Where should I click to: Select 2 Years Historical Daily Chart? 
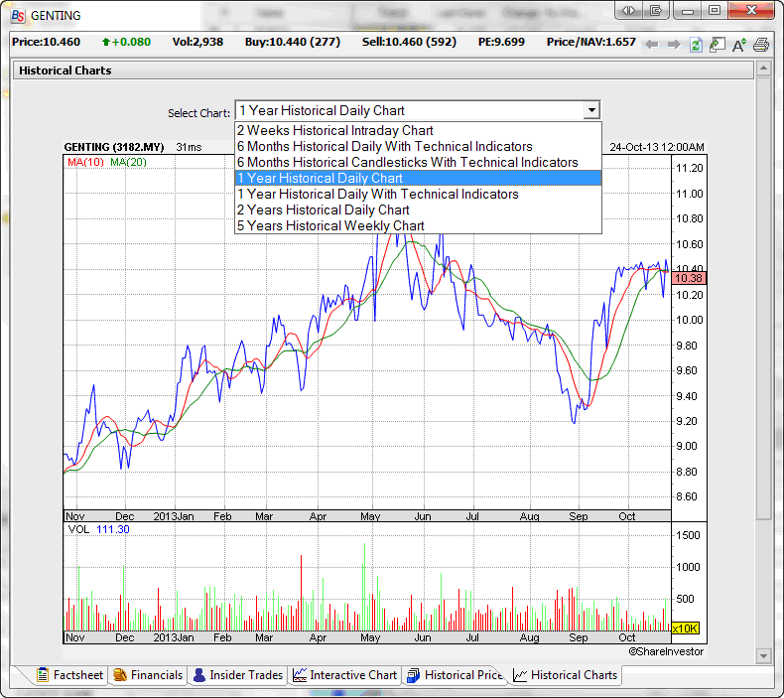418,210
